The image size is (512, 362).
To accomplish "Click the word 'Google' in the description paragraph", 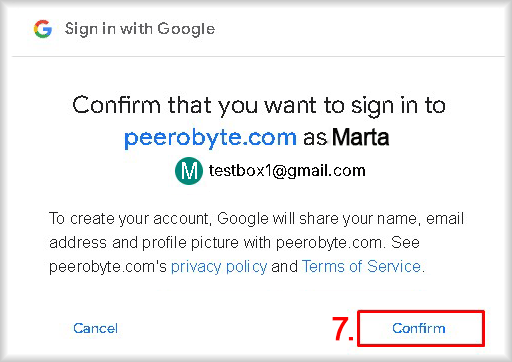I will (243, 219).
